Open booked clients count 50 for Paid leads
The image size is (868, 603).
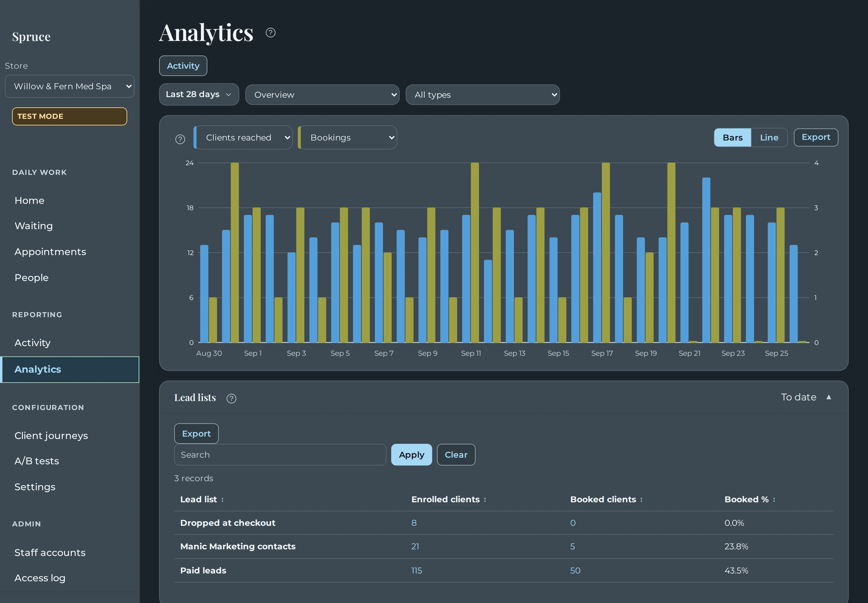(575, 570)
